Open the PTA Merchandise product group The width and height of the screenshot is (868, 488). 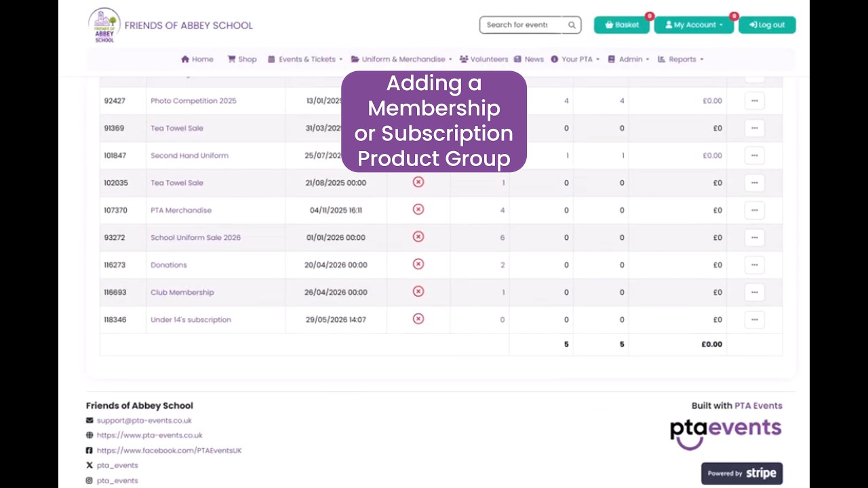(181, 210)
